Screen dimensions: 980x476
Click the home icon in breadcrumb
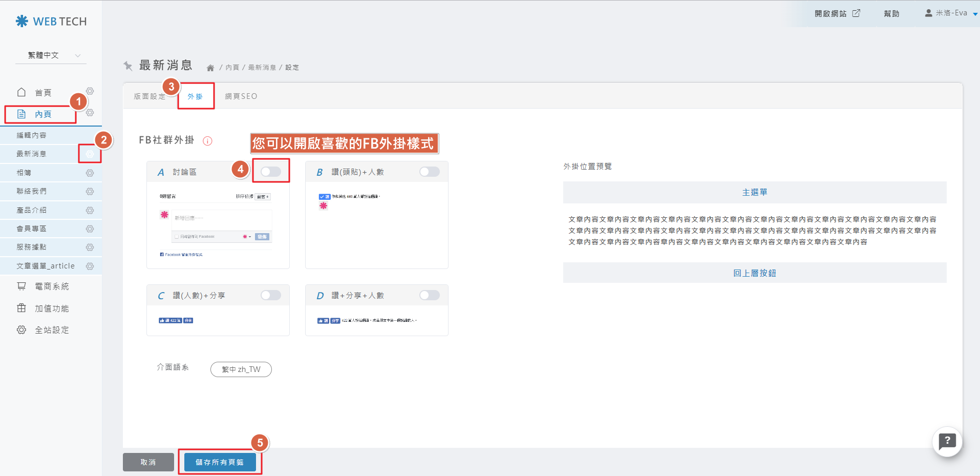(x=210, y=68)
